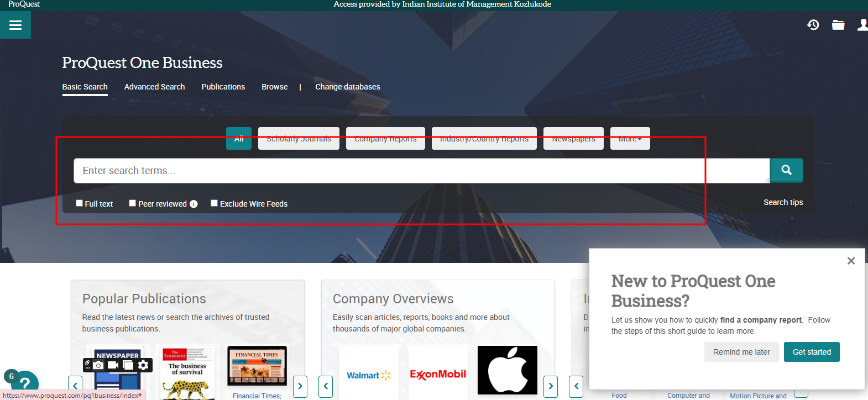Expand the More source types dropdown

(x=630, y=139)
